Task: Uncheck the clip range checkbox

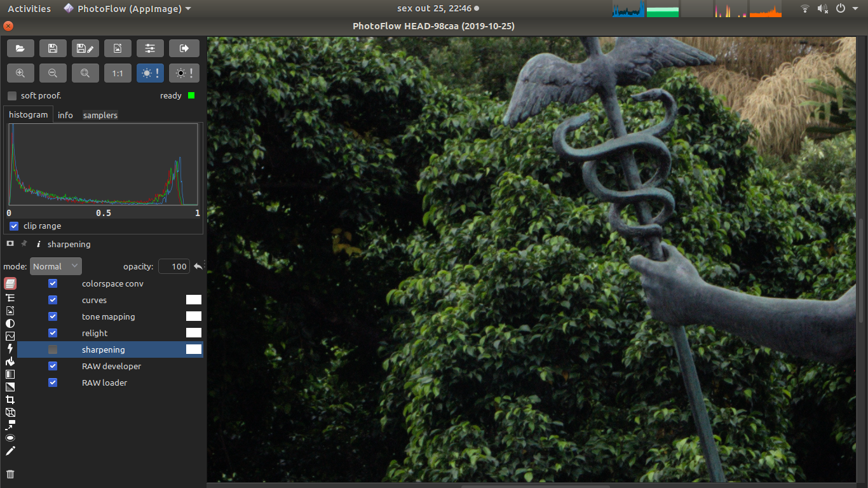Action: (x=14, y=226)
